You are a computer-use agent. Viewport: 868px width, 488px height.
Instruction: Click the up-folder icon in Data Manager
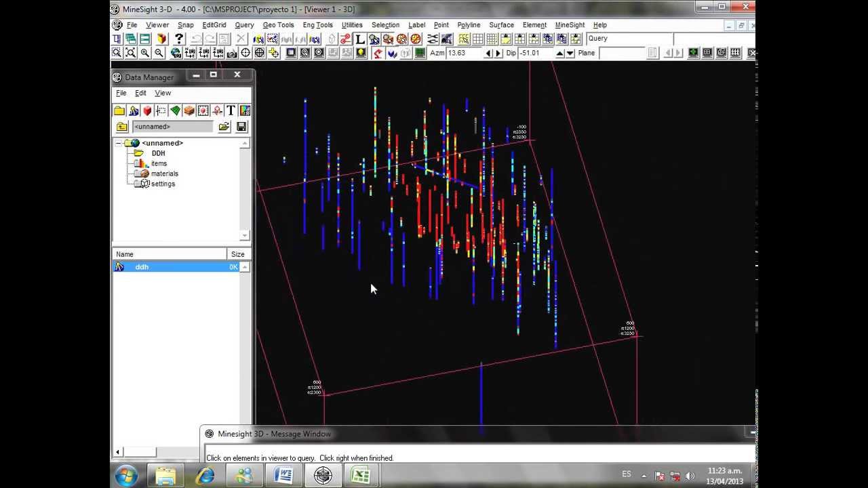coord(122,127)
